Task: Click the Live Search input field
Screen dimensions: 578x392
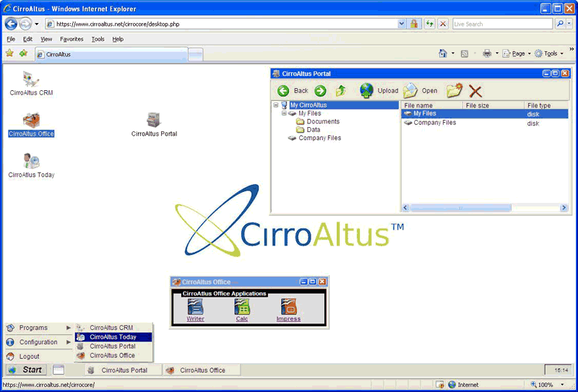Action: [x=502, y=24]
